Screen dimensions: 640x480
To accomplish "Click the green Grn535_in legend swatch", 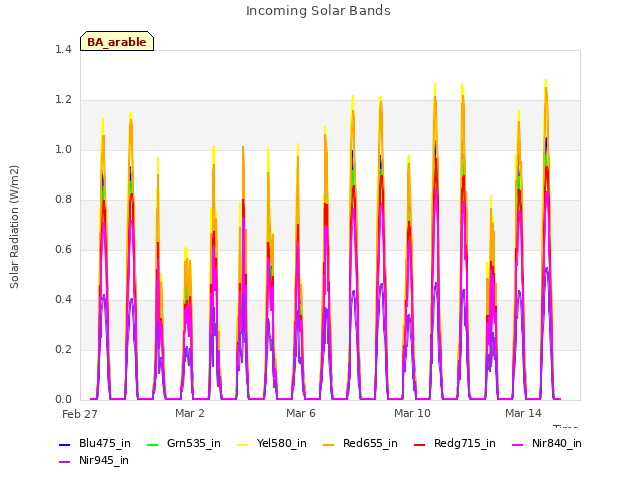I will click(152, 444).
